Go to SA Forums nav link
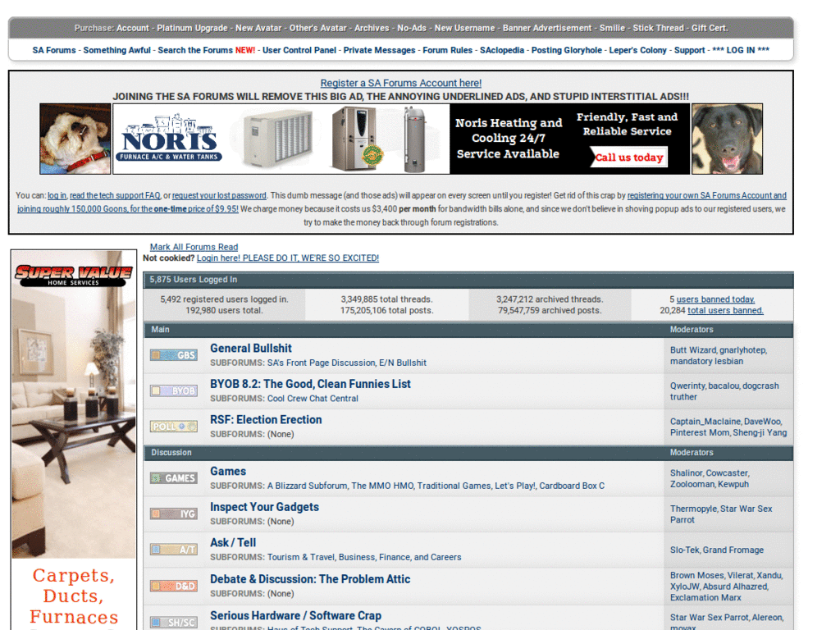 pos(54,50)
